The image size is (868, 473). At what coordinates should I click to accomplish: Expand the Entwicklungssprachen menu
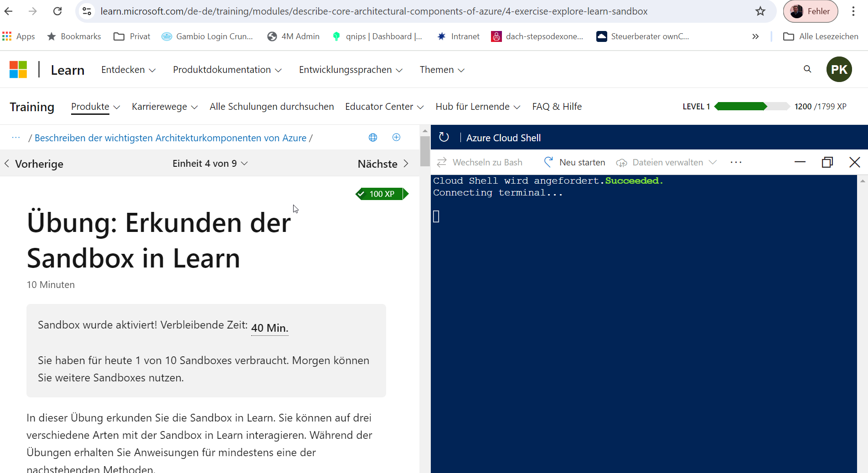pos(351,70)
